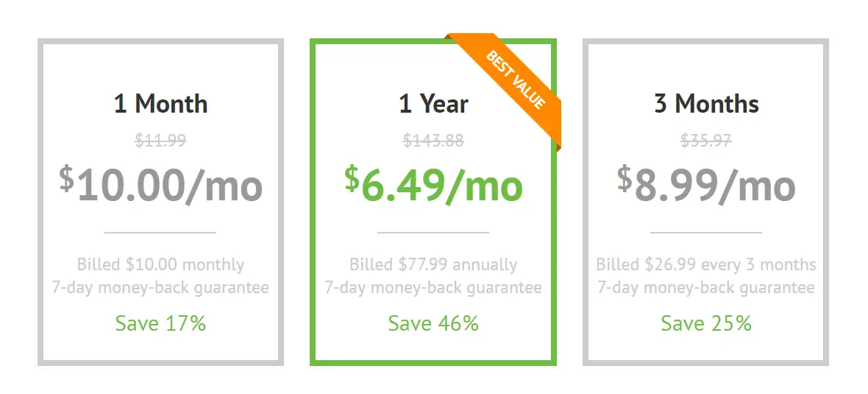Click the $10.00/mo price
Image resolution: width=868 pixels, height=394 pixels.
(160, 185)
